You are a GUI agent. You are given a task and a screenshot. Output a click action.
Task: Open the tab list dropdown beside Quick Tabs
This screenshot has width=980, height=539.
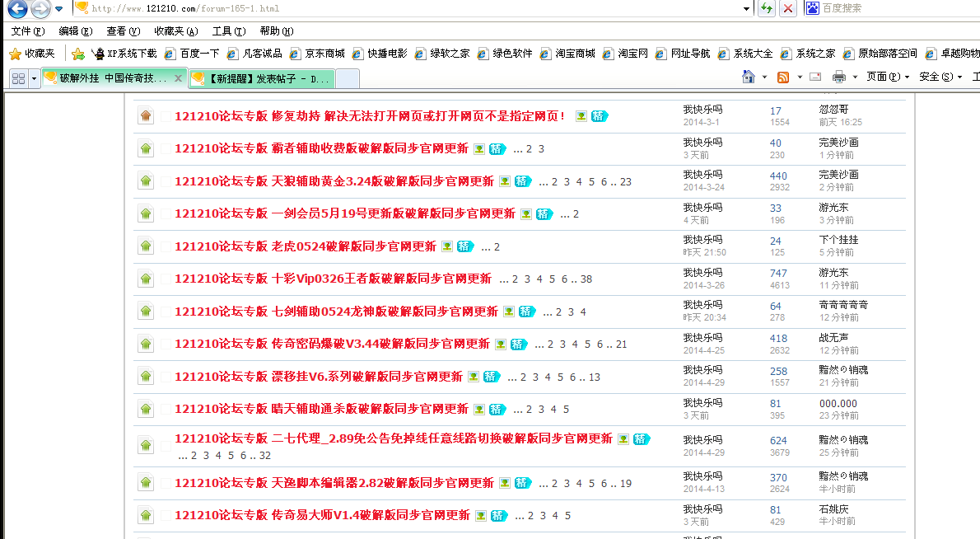[x=34, y=78]
